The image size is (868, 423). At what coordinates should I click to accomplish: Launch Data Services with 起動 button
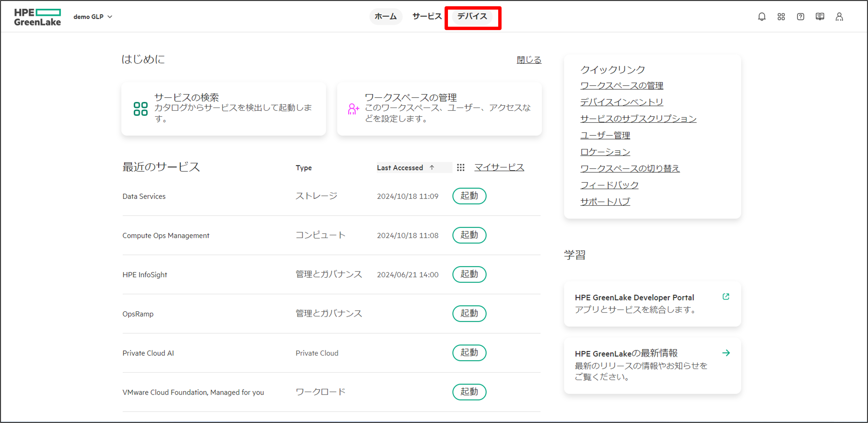coord(469,196)
